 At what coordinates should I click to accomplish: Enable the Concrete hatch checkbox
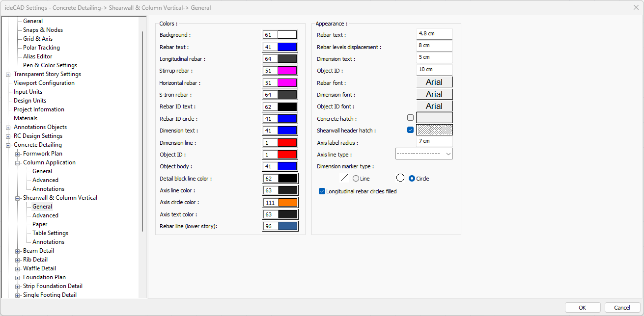click(410, 118)
